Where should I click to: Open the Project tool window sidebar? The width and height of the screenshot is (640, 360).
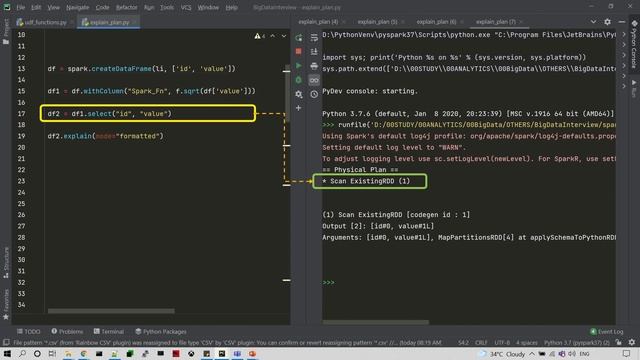coord(6,32)
